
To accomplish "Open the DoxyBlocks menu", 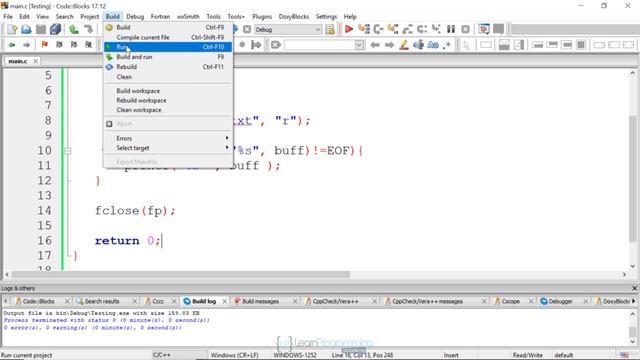I will point(293,16).
